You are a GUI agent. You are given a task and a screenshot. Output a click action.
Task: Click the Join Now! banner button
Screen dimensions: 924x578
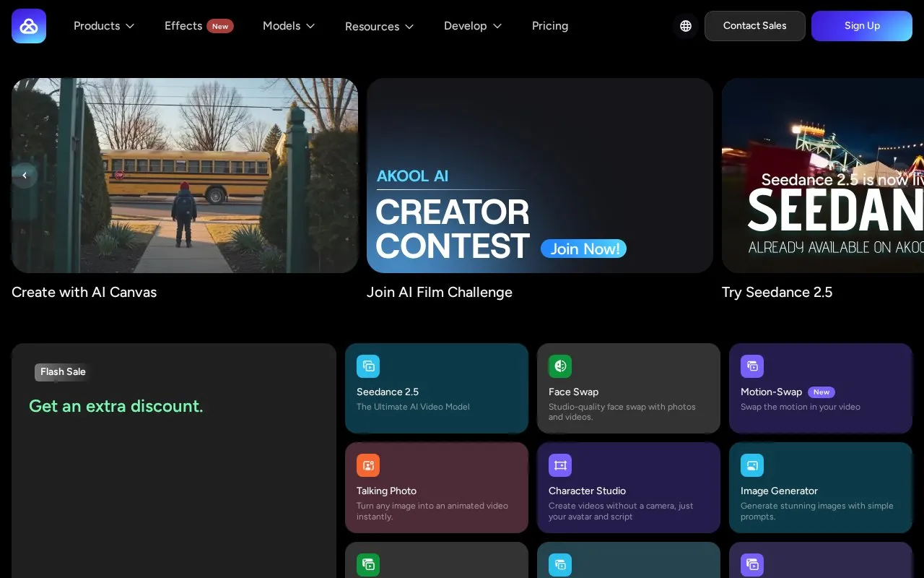tap(584, 249)
